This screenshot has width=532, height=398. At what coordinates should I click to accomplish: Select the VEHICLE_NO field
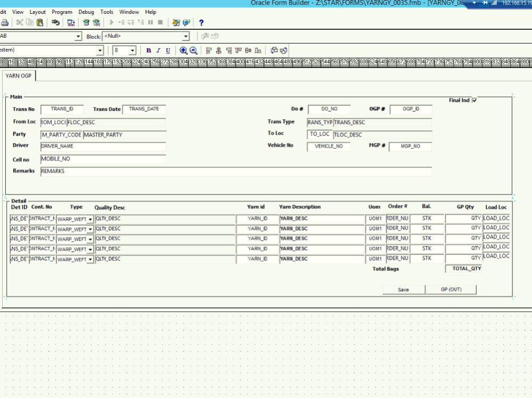click(329, 147)
